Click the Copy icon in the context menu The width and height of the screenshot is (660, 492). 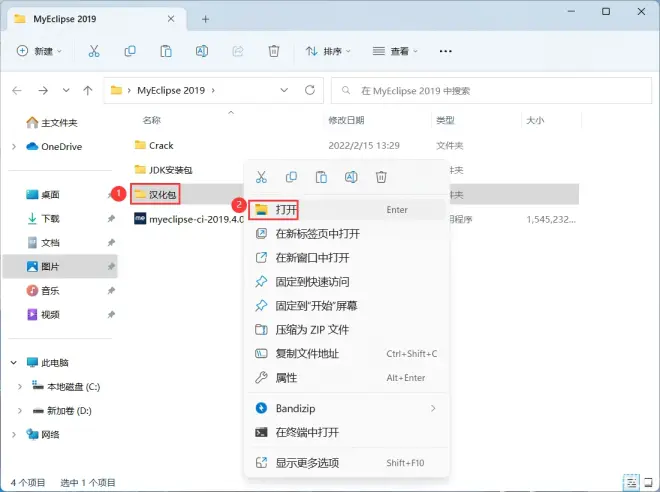pyautogui.click(x=291, y=177)
